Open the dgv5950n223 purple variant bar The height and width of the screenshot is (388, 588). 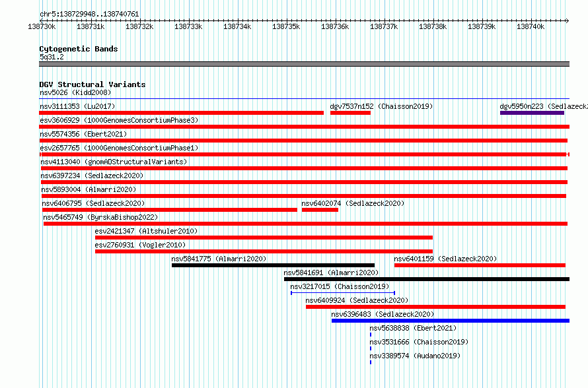532,113
